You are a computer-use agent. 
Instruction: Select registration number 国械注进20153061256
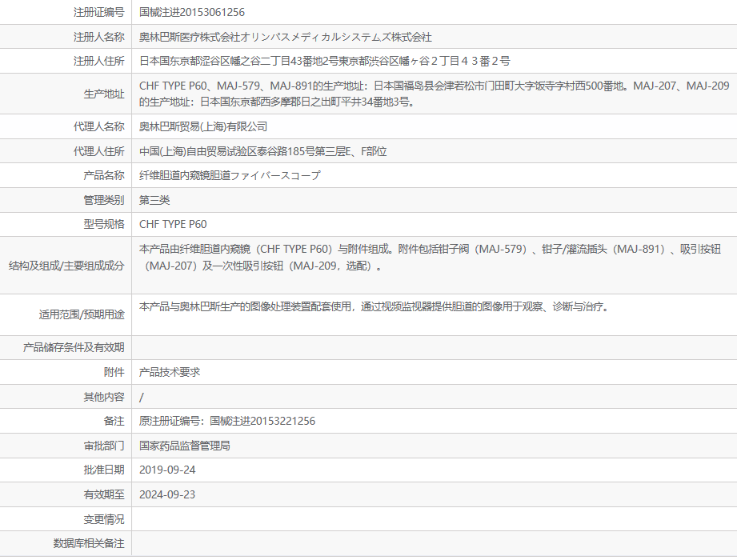point(192,12)
